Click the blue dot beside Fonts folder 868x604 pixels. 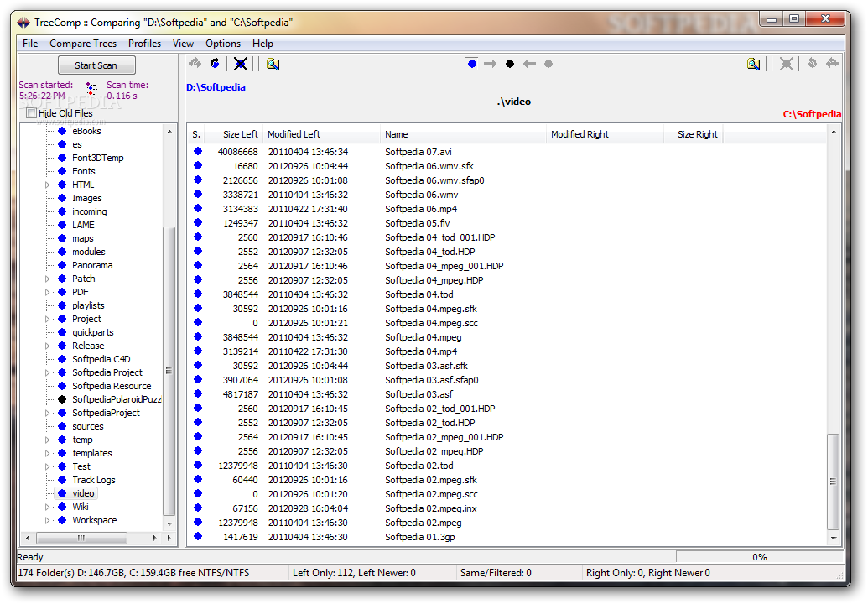coord(62,171)
